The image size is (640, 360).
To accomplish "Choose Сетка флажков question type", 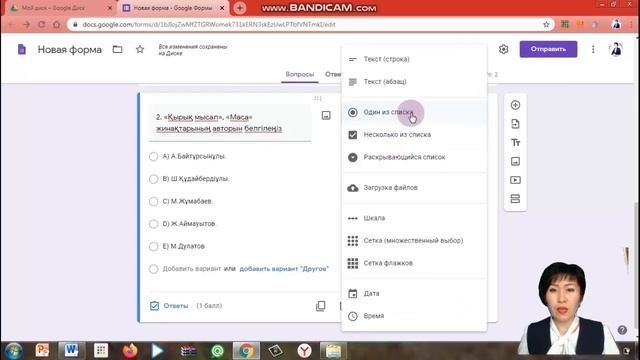I will coord(414,263).
